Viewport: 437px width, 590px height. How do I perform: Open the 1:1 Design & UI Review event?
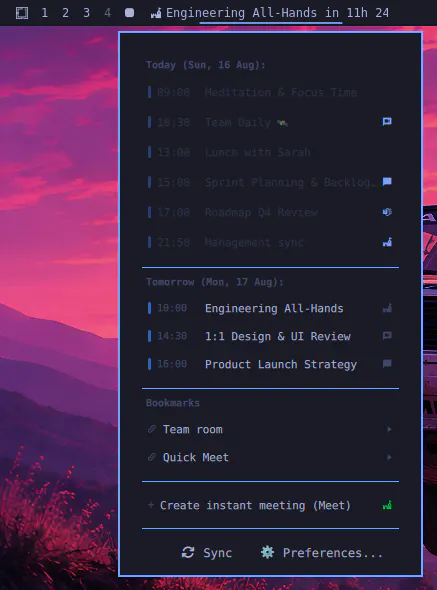tap(270, 336)
